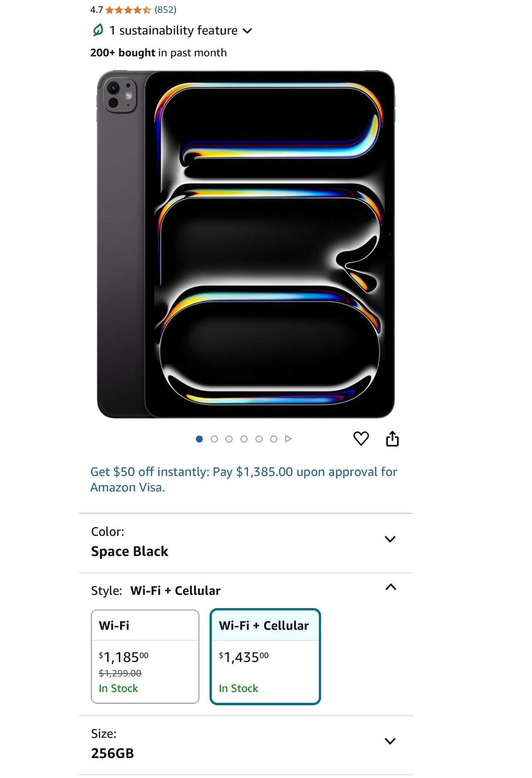View fourth product image dot

pos(244,439)
